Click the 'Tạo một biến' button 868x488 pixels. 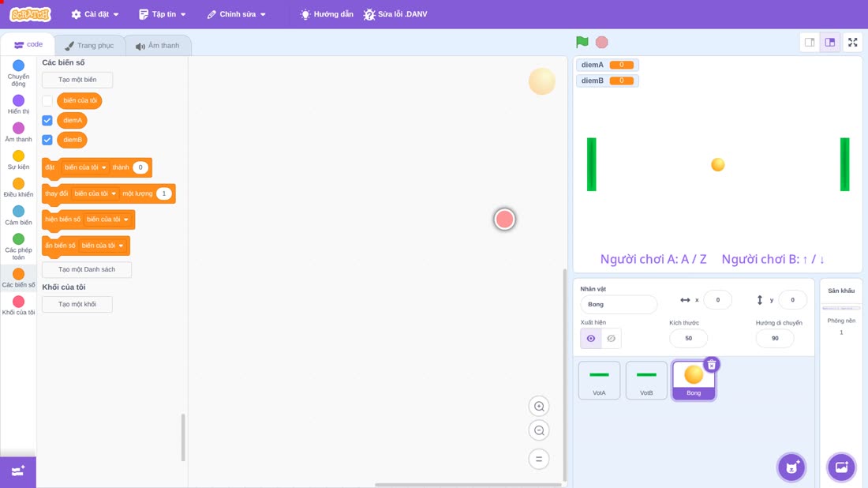tap(77, 80)
